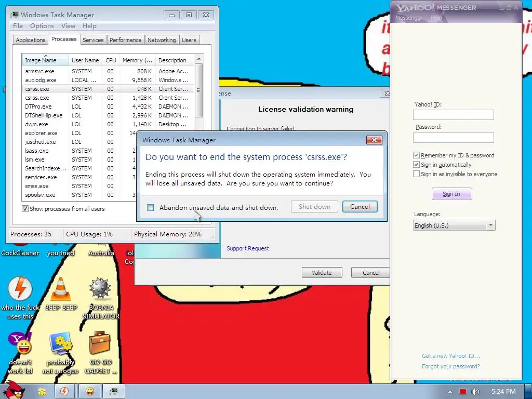Cancel ending the csrss.exe process

click(x=360, y=207)
